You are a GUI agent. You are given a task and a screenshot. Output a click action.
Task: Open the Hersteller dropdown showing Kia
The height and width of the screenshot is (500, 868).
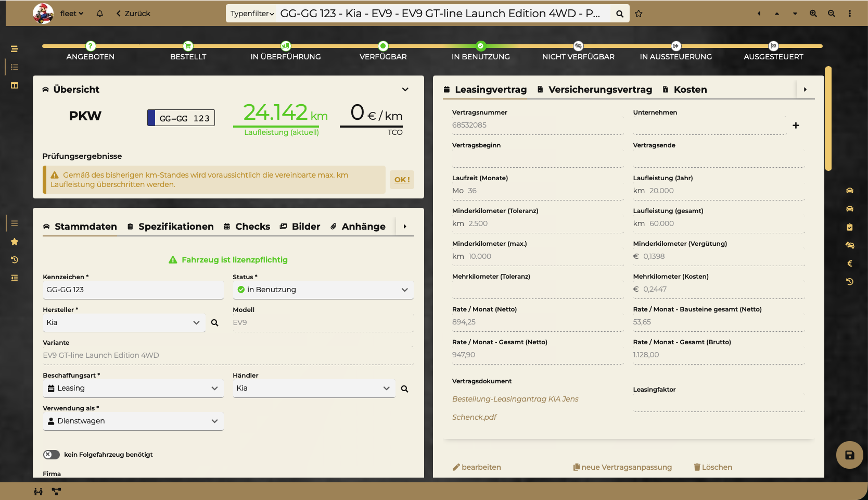click(x=124, y=323)
